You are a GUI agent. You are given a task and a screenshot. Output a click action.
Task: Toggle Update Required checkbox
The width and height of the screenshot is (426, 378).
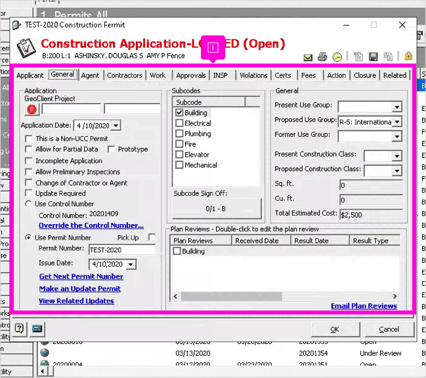tap(29, 193)
